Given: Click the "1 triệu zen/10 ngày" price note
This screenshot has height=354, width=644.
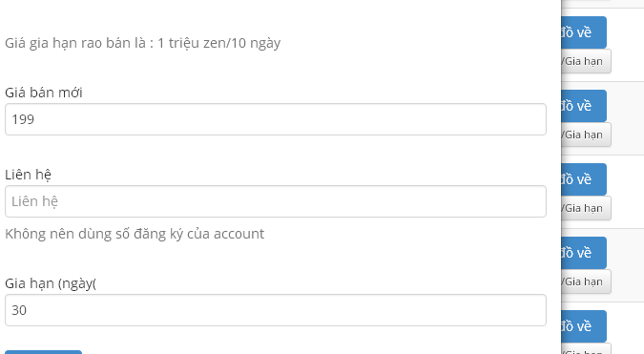Looking at the screenshot, I should click(218, 43).
